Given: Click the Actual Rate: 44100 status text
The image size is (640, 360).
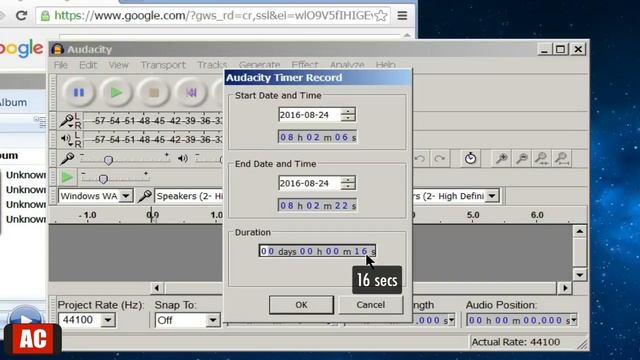Looking at the screenshot, I should point(516,342).
